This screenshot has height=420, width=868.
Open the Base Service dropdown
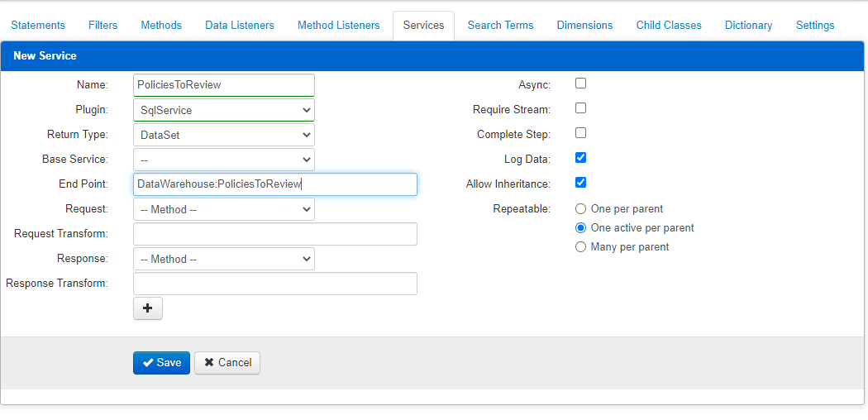[x=224, y=160]
